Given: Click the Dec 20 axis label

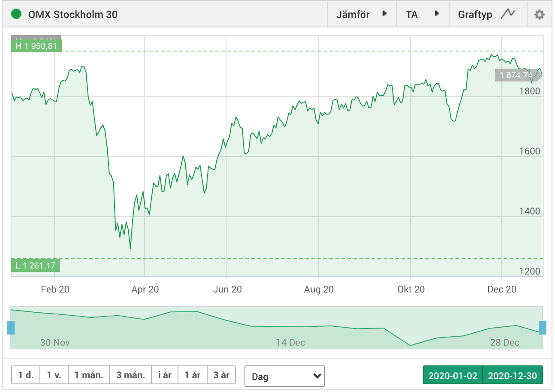Looking at the screenshot, I should [x=502, y=289].
